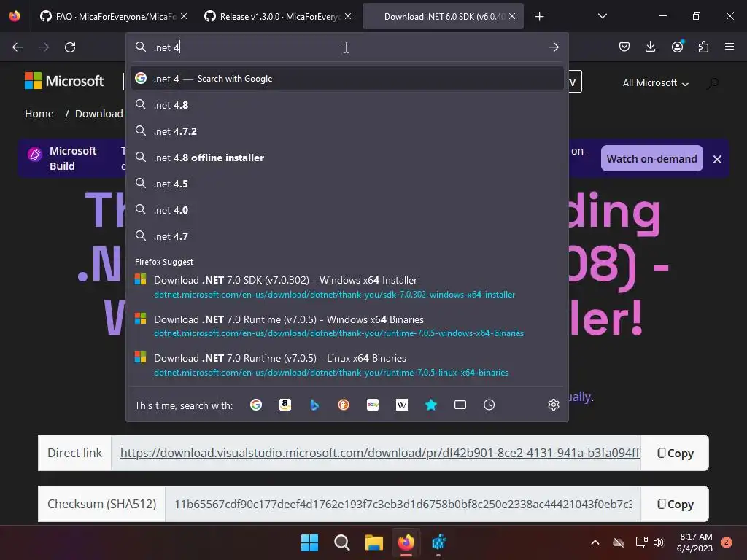
Task: Open Windows taskbar search
Action: click(341, 542)
